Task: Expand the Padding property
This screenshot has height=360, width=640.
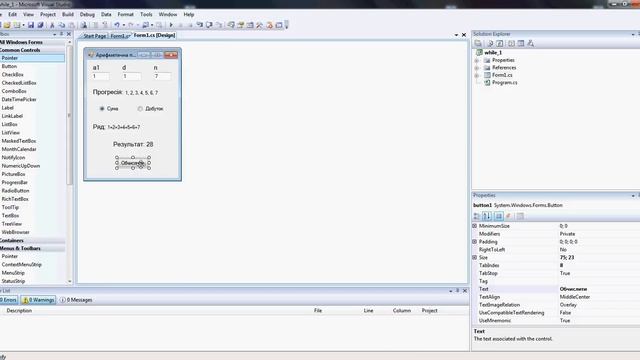Action: click(x=475, y=242)
